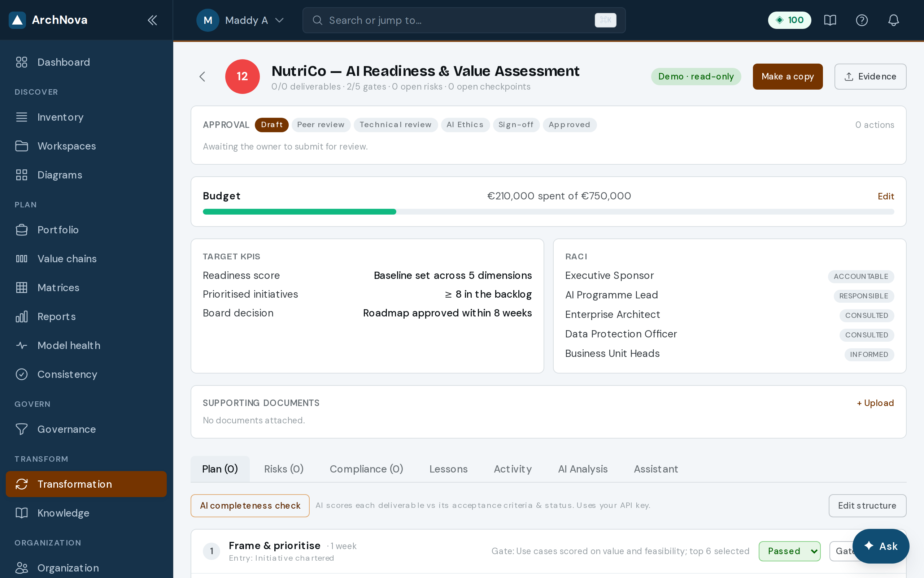Open notifications bell
Viewport: 924px width, 578px height.
[893, 20]
